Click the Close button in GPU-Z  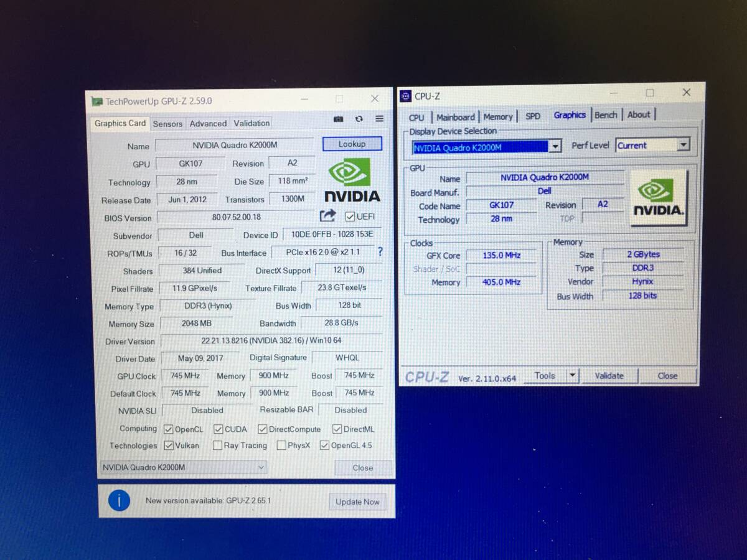point(363,468)
